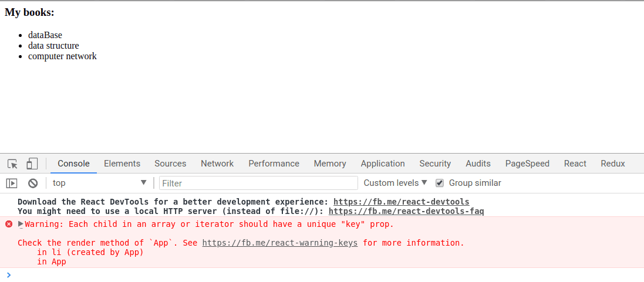Open the Network tab
Viewport: 644px width, 282px height.
coord(217,164)
